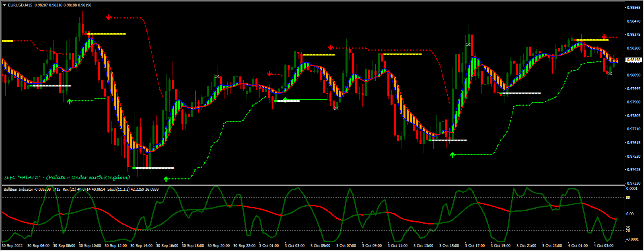Select the rightmost yellow dashed resistance line
644x251 pixels.
(x=591, y=40)
